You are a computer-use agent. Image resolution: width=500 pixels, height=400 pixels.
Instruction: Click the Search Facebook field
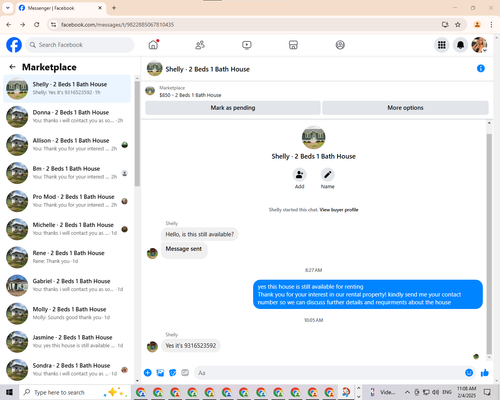click(80, 45)
